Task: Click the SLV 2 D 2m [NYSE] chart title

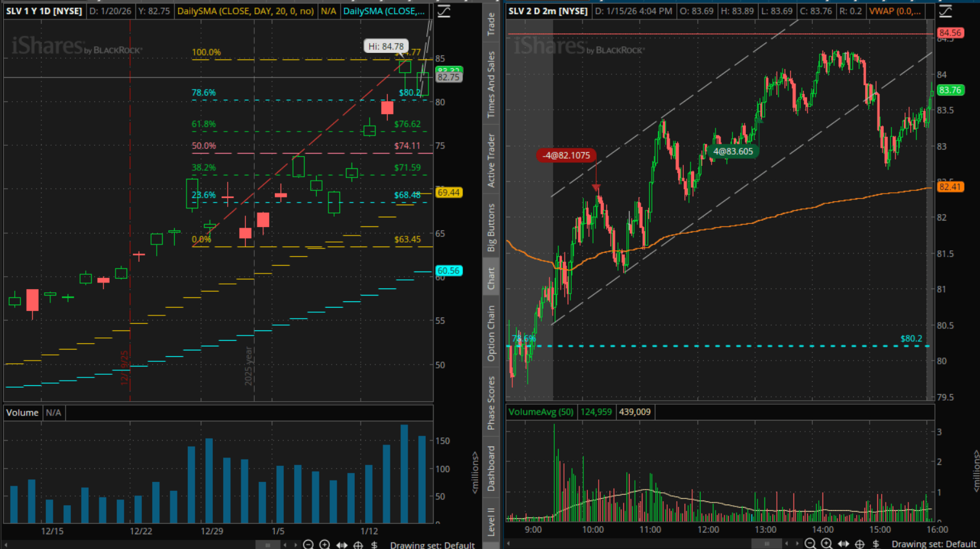Action: tap(548, 11)
